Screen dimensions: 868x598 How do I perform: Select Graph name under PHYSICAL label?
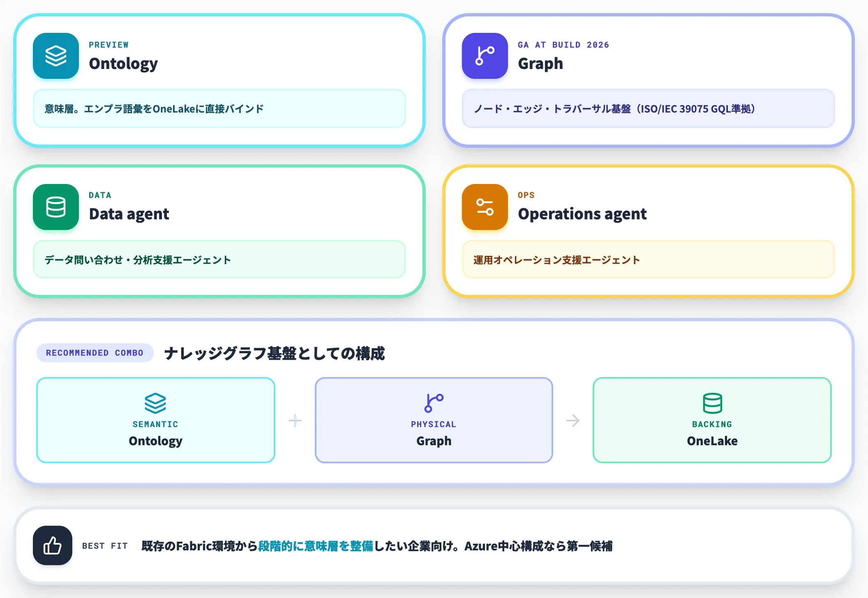(434, 441)
